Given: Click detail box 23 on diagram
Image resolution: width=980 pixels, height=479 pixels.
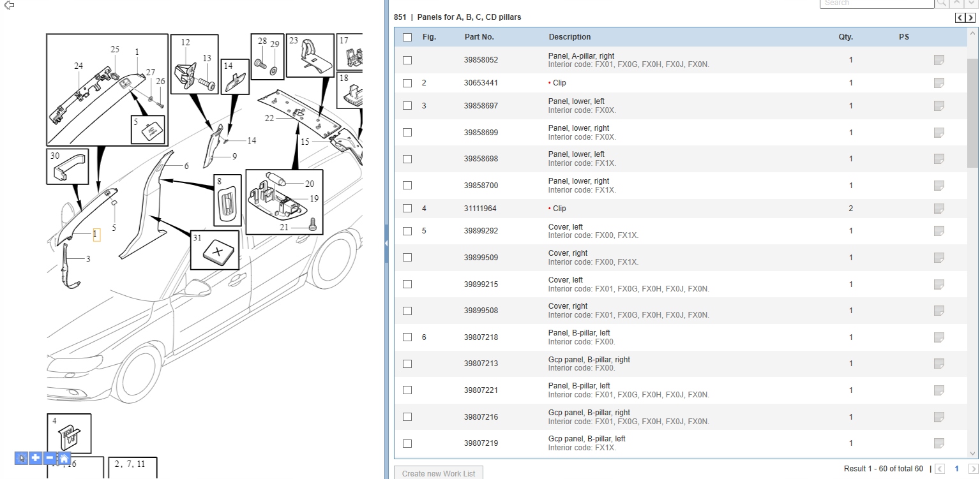Looking at the screenshot, I should click(309, 55).
